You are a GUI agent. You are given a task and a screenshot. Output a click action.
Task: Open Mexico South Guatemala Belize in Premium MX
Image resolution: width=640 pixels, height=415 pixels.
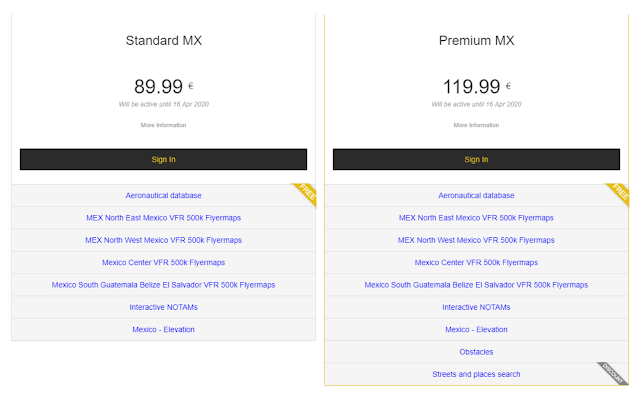click(x=476, y=285)
